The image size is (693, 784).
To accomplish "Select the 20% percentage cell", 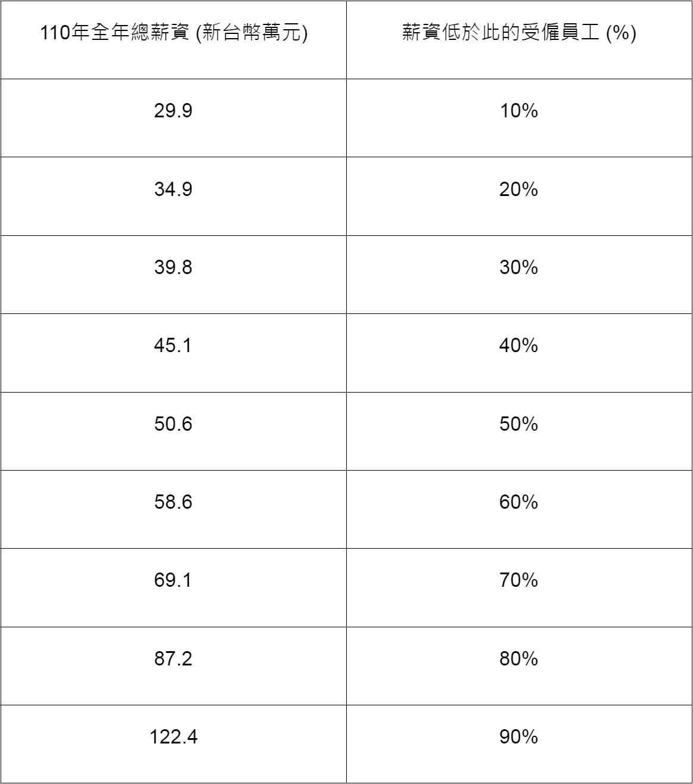I will point(519,196).
